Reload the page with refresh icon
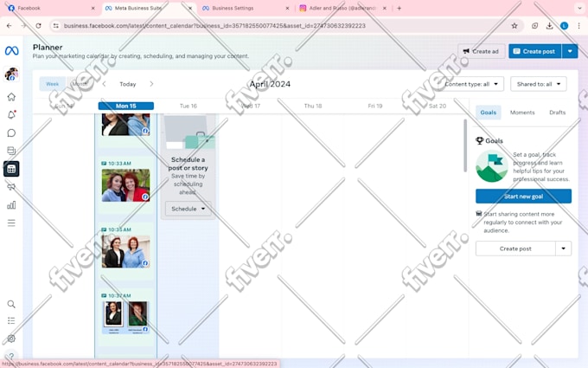 pos(38,25)
